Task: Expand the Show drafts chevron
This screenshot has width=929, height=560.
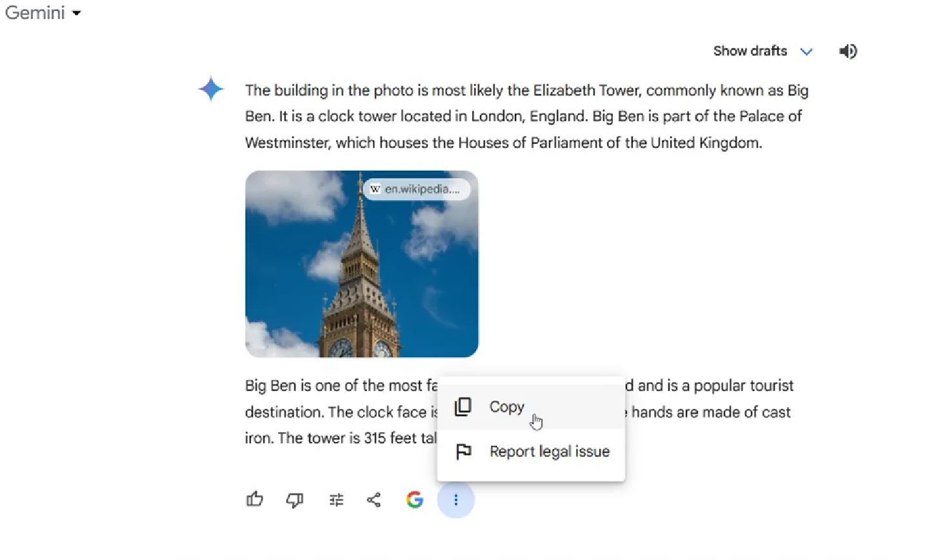Action: point(806,52)
